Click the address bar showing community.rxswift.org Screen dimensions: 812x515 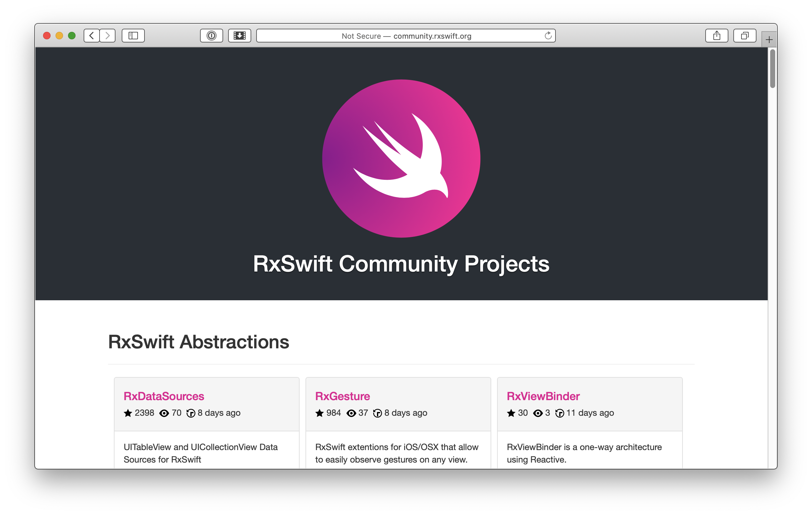(x=406, y=36)
